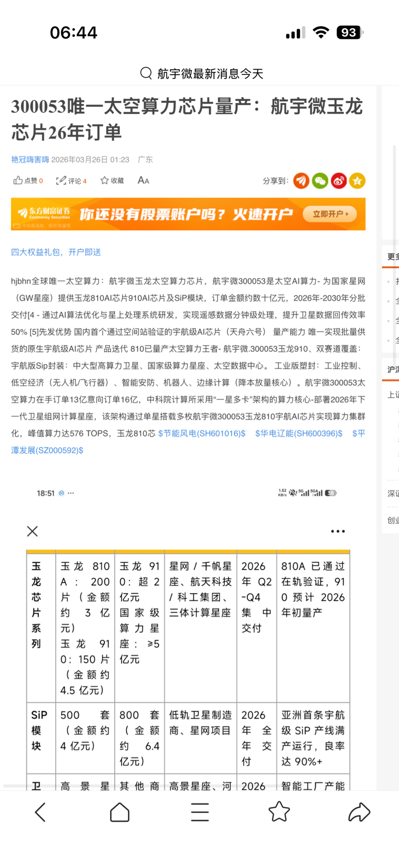Click cellular signal bars icon

click(296, 33)
